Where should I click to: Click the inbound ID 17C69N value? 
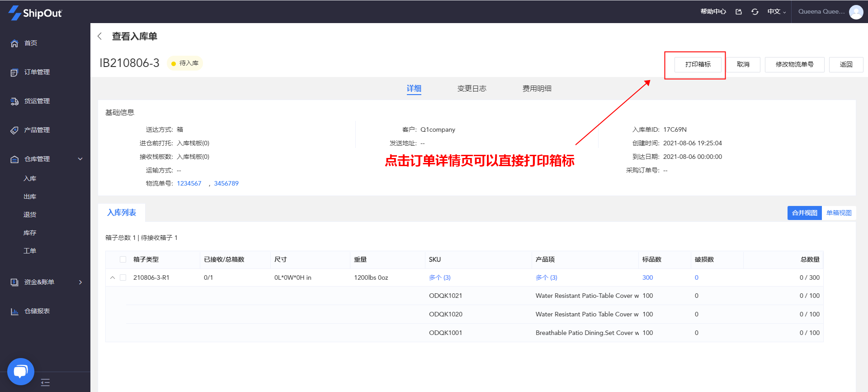675,129
